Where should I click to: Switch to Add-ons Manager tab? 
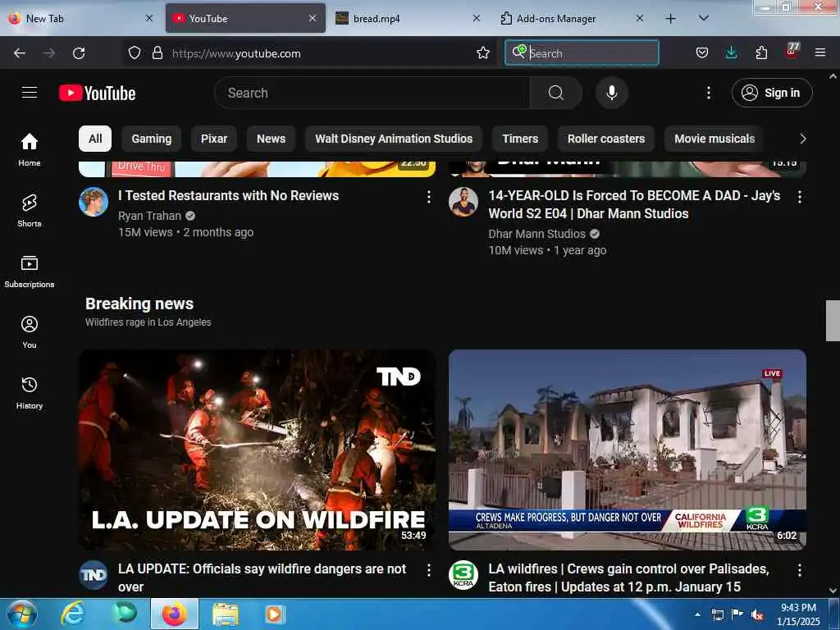coord(571,19)
